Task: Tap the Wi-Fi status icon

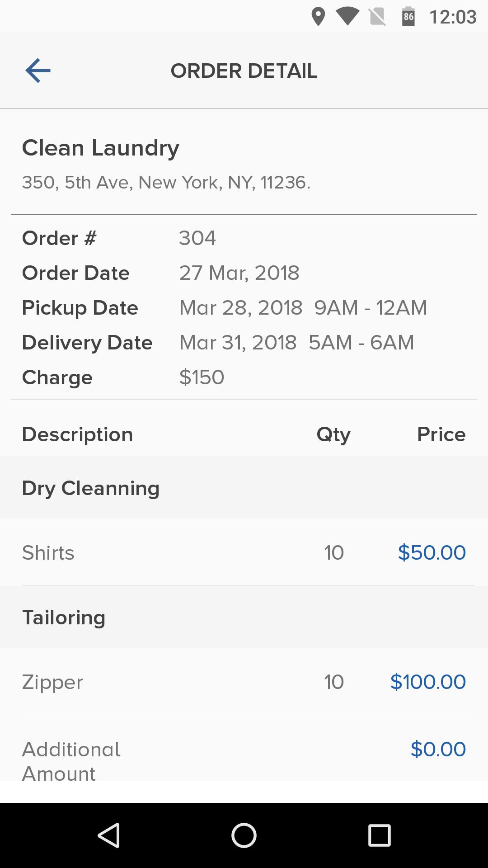Action: coord(347,17)
